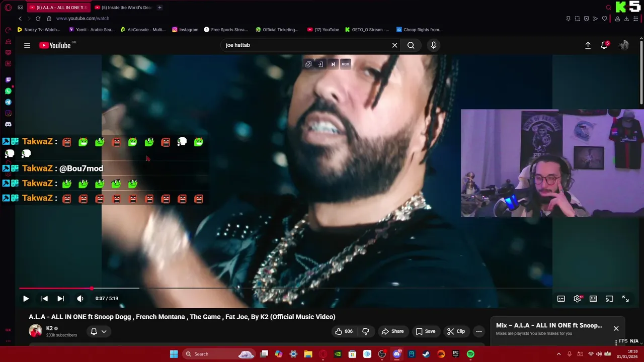
Task: Show hidden system tray icons
Action: click(558, 354)
